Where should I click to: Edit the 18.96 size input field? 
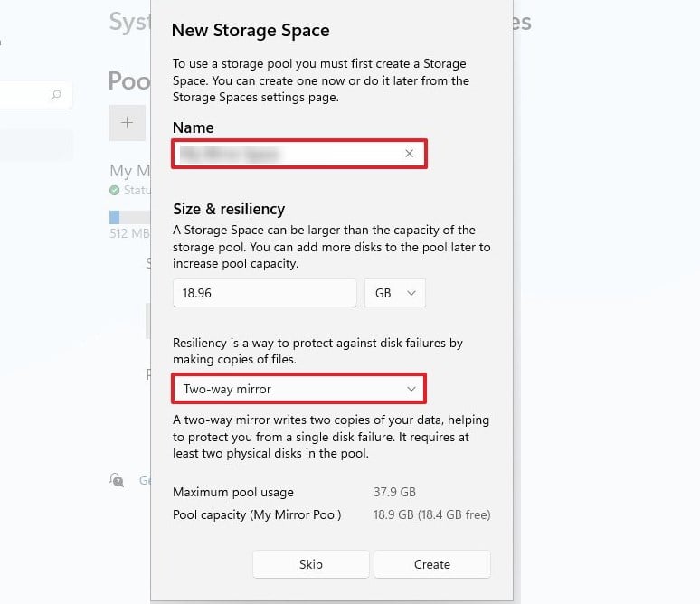tap(265, 293)
